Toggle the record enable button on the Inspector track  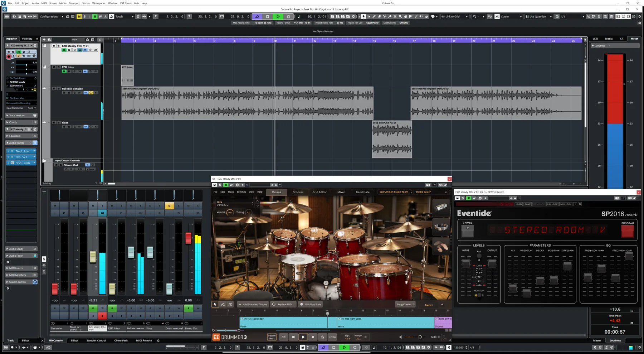coord(9,57)
